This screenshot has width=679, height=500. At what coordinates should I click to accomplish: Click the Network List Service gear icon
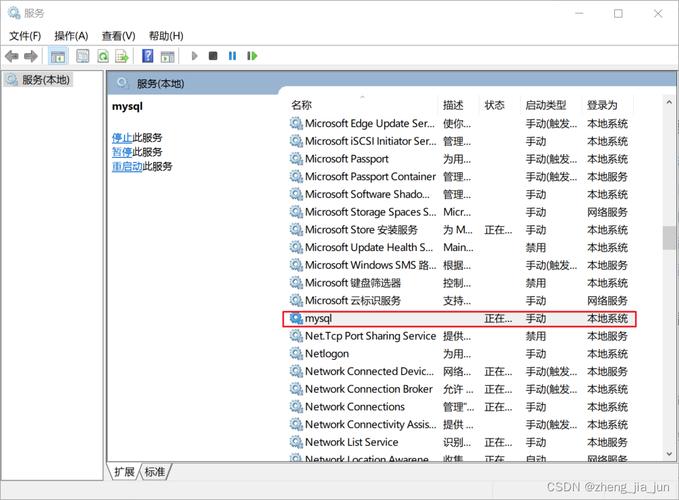[x=296, y=442]
